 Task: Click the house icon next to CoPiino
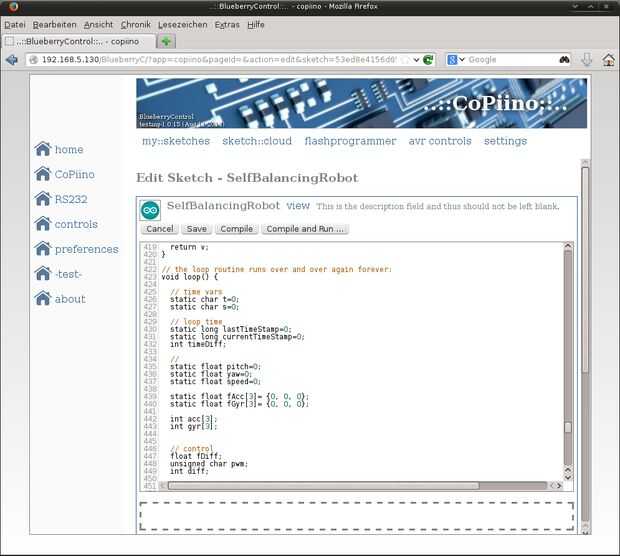(43, 174)
